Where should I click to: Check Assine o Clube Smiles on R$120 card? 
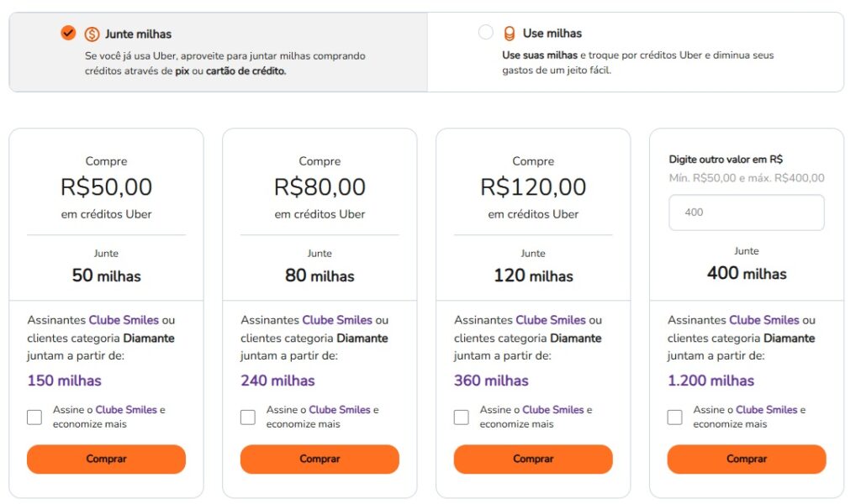coord(462,417)
